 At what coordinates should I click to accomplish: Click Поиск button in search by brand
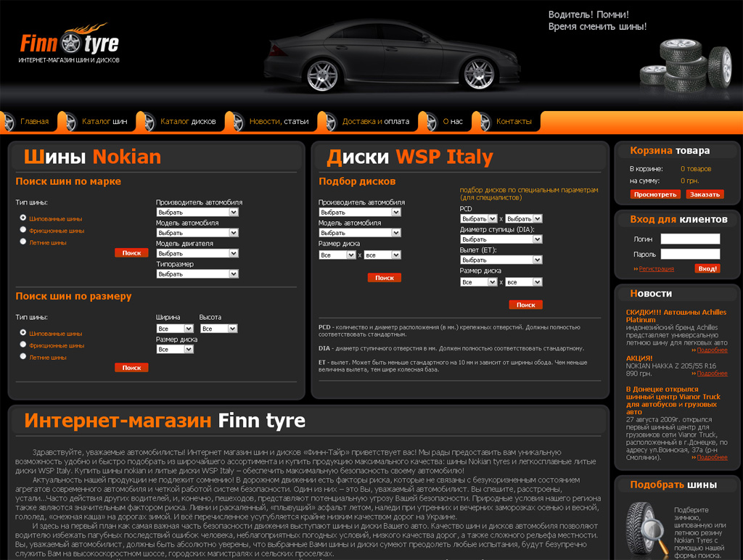131,253
